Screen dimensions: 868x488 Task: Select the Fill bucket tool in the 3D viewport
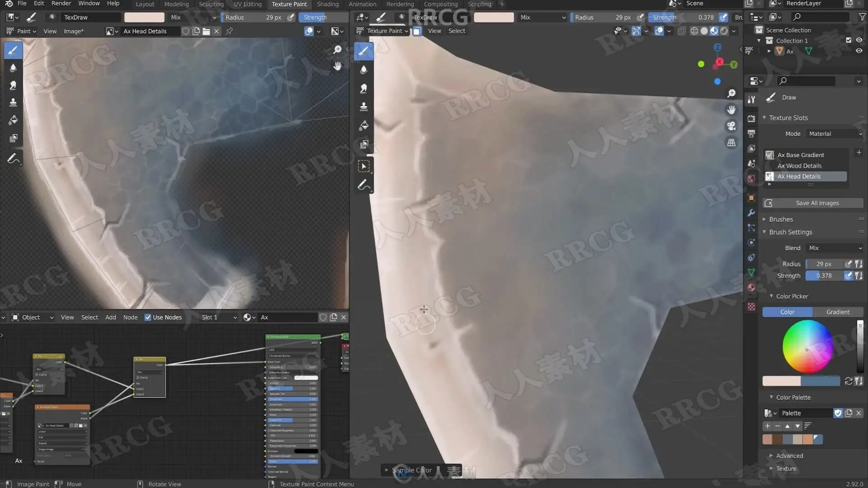tap(363, 126)
